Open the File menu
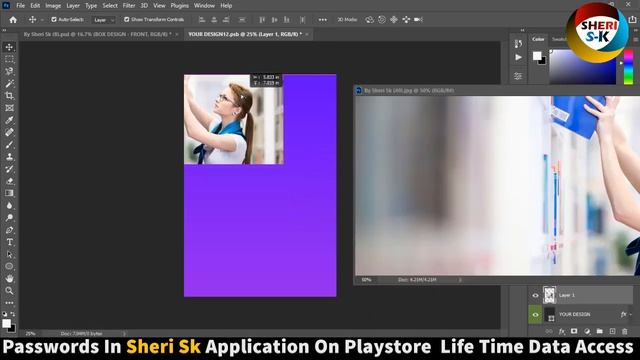This screenshot has height=360, width=640. point(20,6)
